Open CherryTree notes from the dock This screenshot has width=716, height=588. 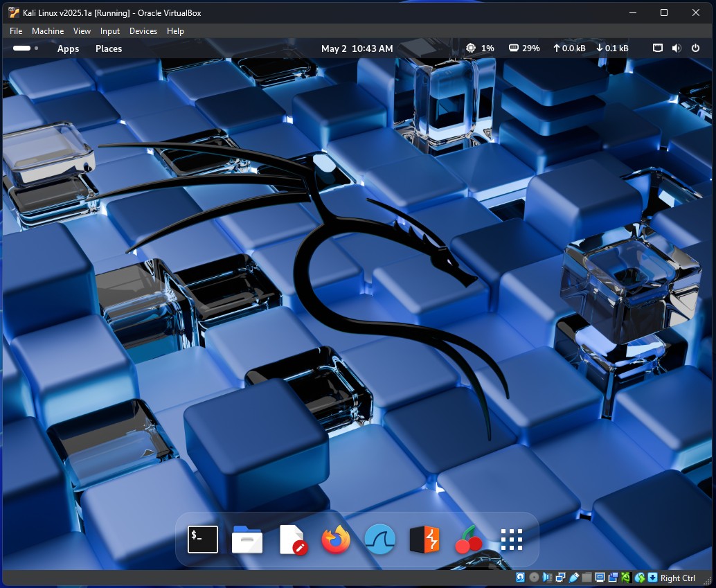(x=469, y=540)
